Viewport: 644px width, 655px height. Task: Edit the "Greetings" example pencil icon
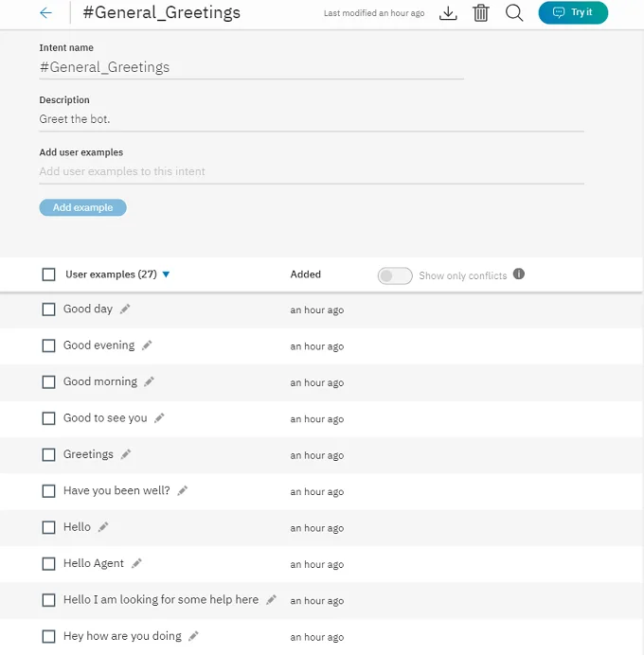(x=126, y=454)
